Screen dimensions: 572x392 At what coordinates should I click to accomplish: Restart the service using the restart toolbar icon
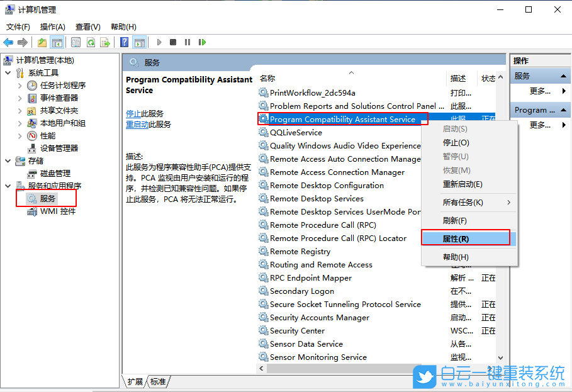coord(203,42)
